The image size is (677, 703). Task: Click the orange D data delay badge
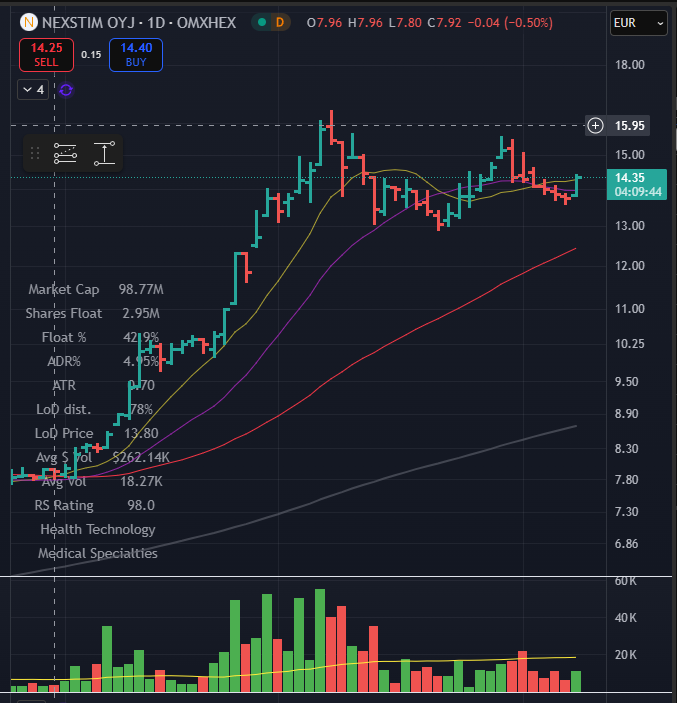pyautogui.click(x=280, y=22)
